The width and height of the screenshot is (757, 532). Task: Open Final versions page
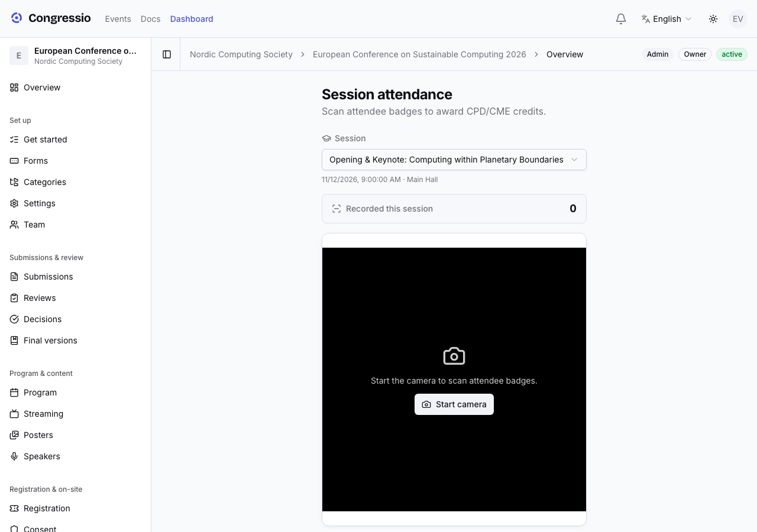pyautogui.click(x=75, y=340)
